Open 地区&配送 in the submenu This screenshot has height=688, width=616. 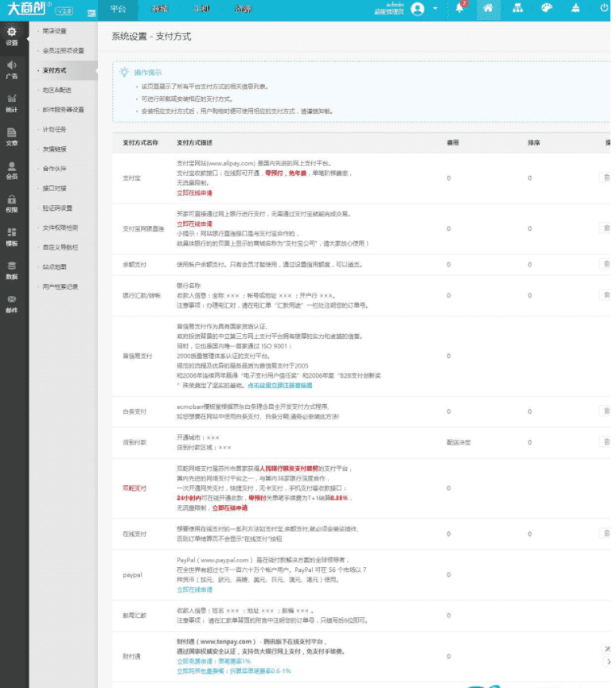57,90
